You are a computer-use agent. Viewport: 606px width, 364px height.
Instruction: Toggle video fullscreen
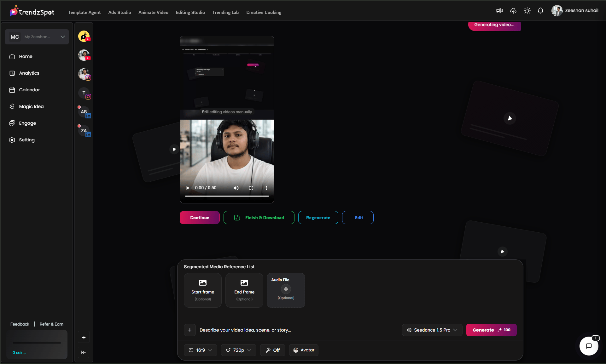click(x=251, y=188)
